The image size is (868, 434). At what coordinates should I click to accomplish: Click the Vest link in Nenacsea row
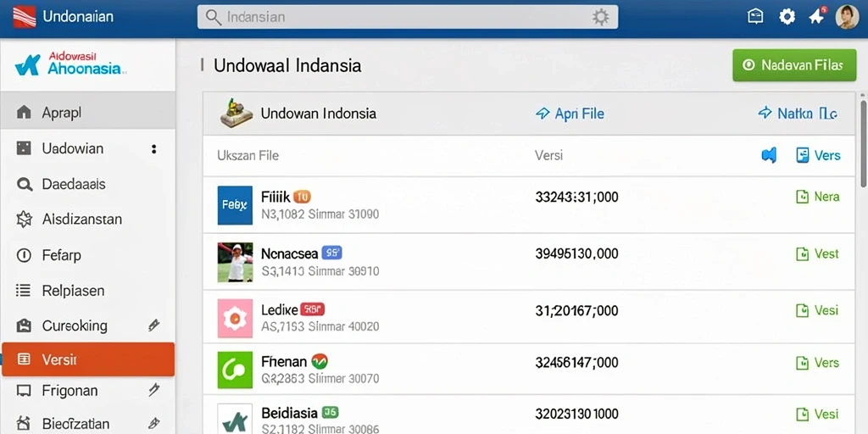coord(818,254)
